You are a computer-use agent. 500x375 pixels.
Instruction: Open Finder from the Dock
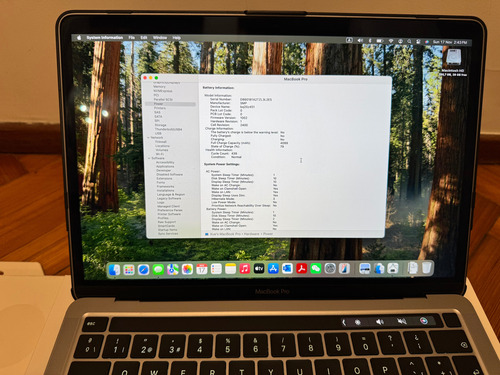coord(114,269)
